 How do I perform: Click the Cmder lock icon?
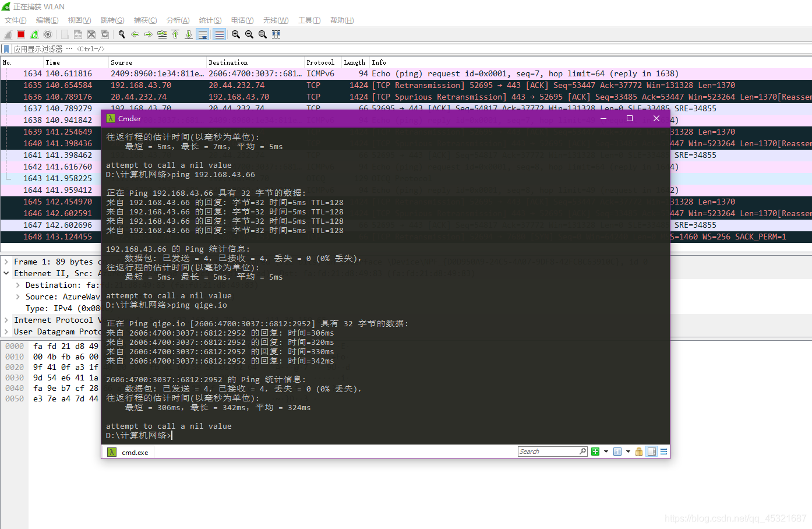click(x=639, y=452)
